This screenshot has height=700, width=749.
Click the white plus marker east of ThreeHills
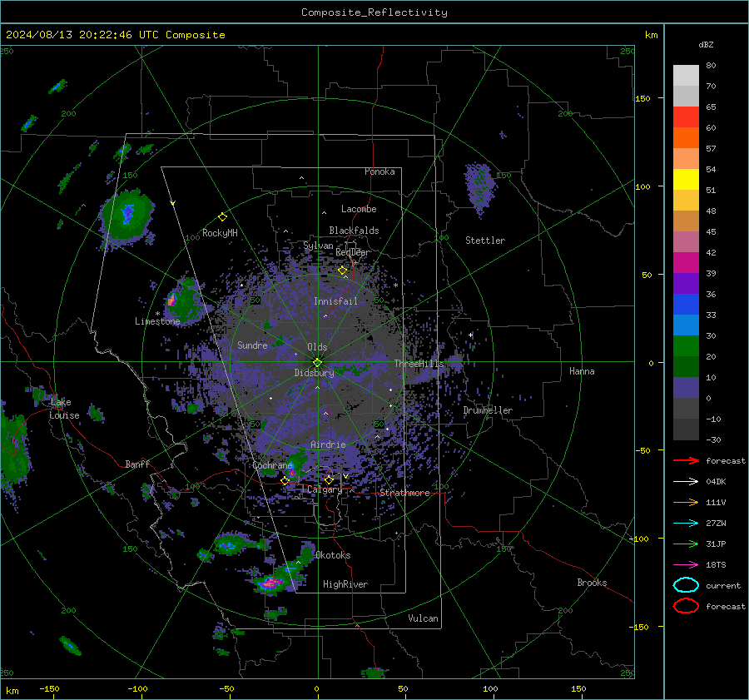click(470, 335)
